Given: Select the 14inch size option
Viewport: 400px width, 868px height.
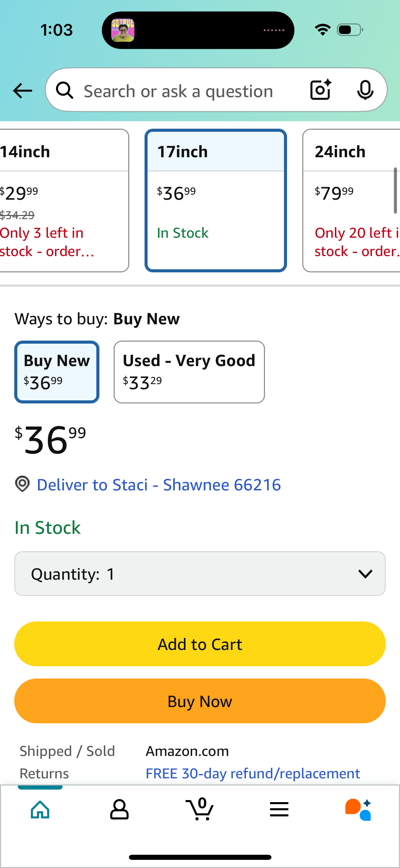Looking at the screenshot, I should (x=61, y=200).
